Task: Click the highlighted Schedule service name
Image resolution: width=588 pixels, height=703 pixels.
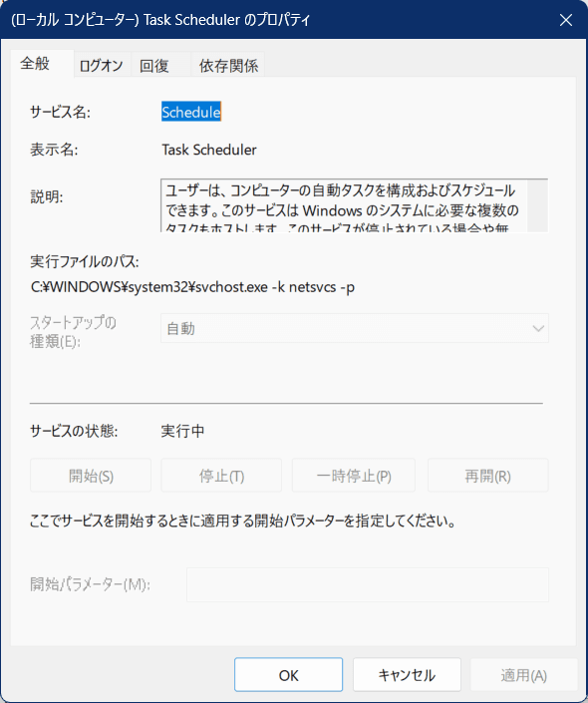Action: tap(191, 112)
